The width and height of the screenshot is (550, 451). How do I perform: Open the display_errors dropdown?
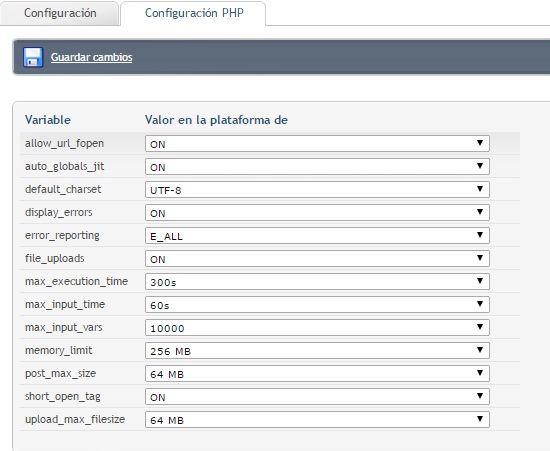pyautogui.click(x=317, y=213)
